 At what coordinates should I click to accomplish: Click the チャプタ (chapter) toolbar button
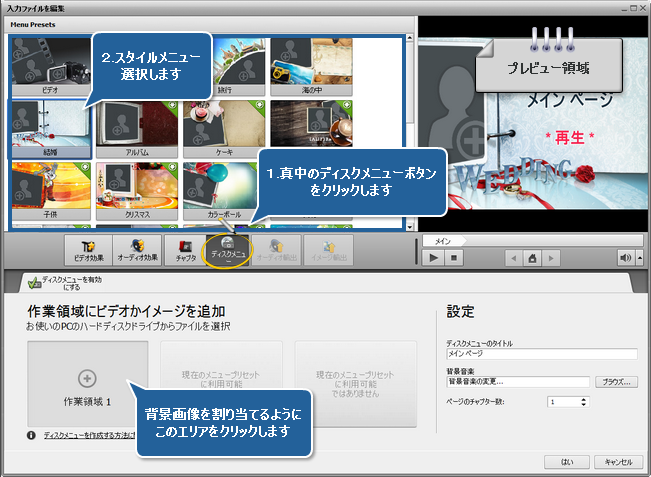coord(185,249)
